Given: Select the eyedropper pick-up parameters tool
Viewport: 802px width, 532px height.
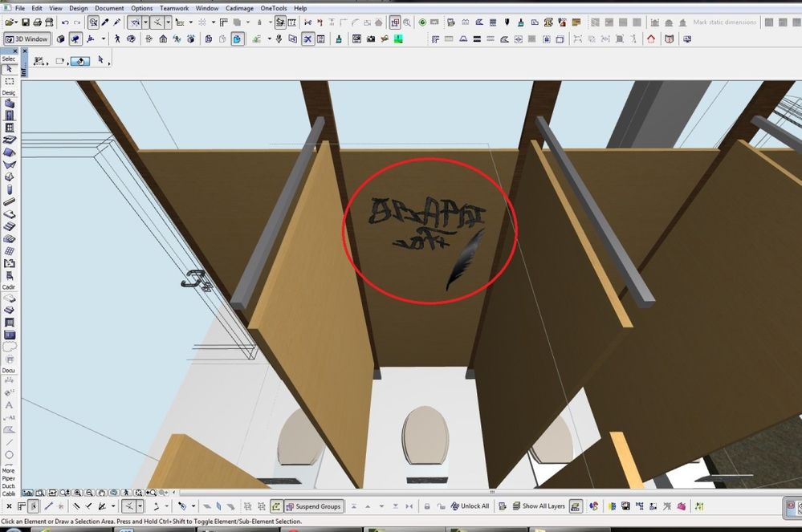Looking at the screenshot, I should [105, 22].
